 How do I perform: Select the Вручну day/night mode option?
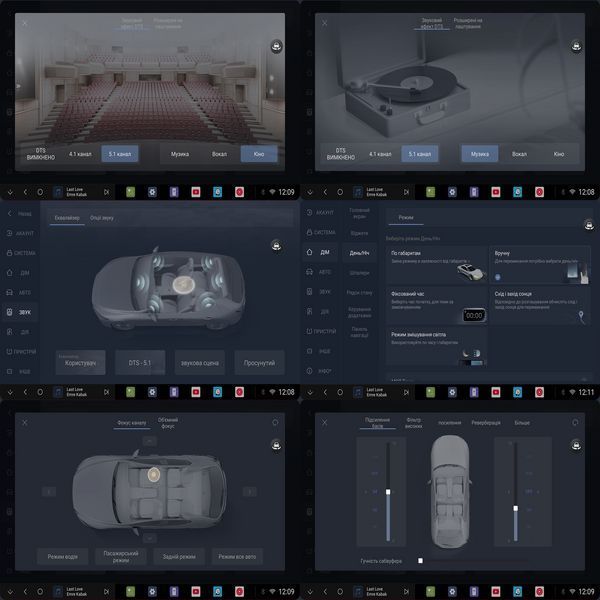(540, 264)
